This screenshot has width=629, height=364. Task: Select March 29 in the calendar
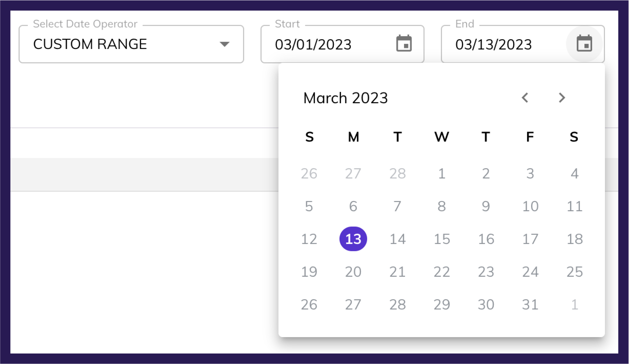[x=442, y=305]
